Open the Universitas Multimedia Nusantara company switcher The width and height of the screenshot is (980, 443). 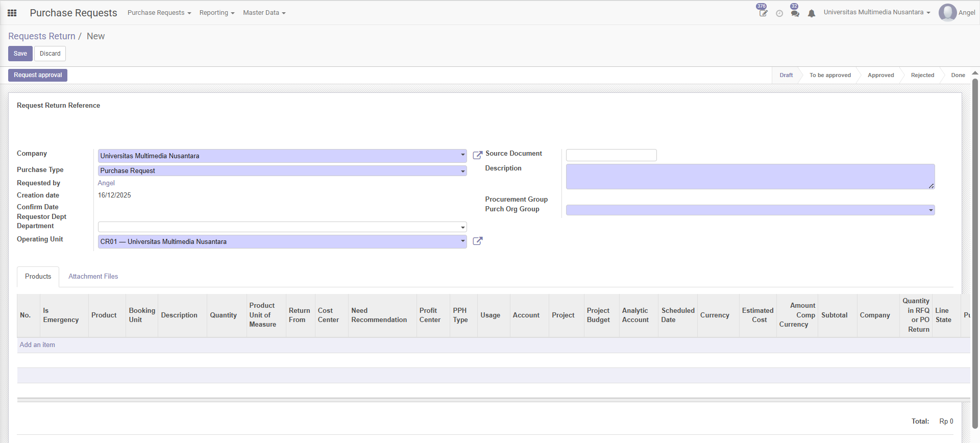(877, 12)
